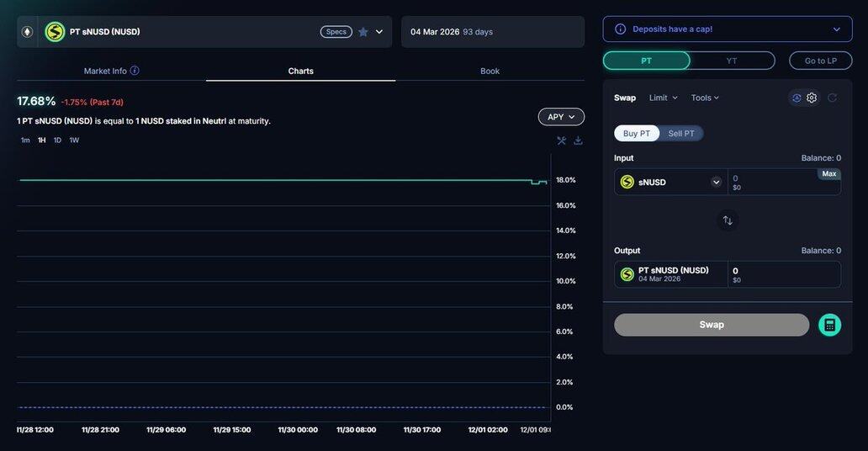Click the refresh icon in swap panel
Image resolution: width=868 pixels, height=451 pixels.
point(832,98)
